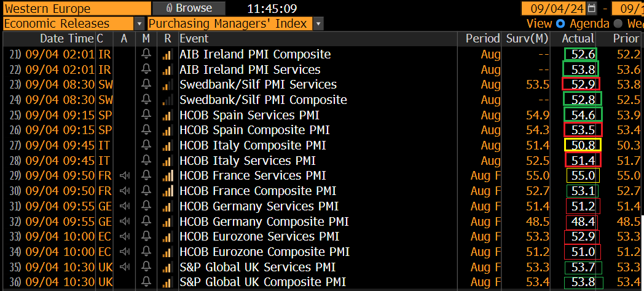644x291 pixels.
Task: Open the HCOB Eurozone Composite PMI event
Action: 265,252
